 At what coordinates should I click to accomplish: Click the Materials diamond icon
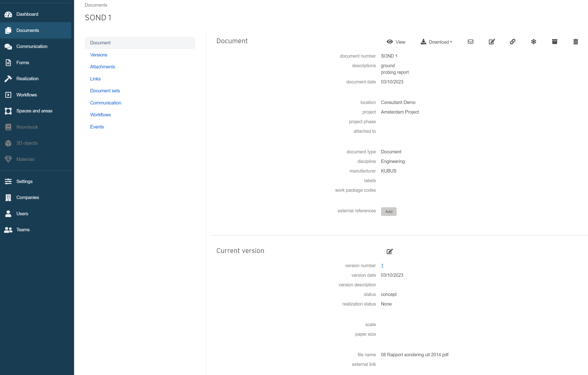pos(8,159)
